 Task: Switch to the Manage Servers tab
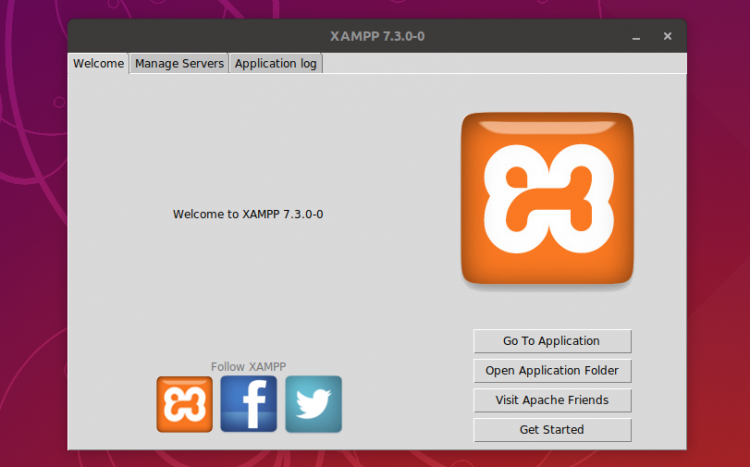click(179, 64)
